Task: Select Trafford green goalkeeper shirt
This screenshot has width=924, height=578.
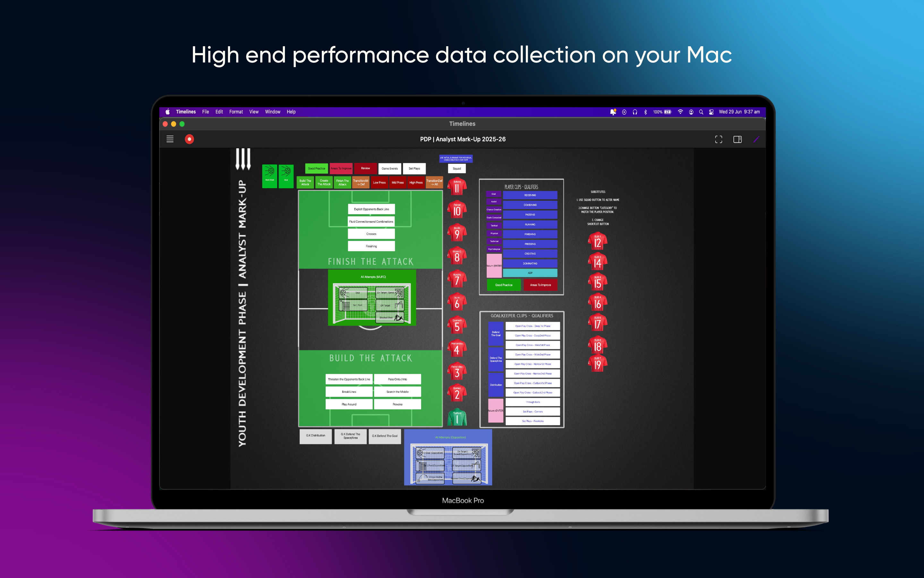Action: (x=457, y=417)
